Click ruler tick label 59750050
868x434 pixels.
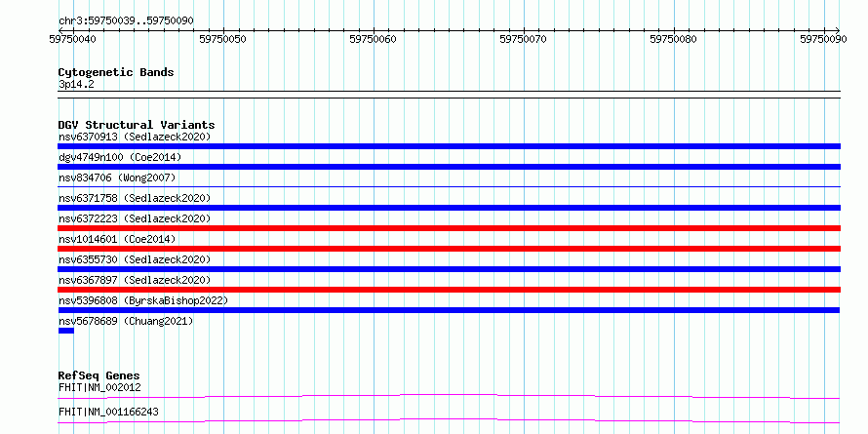[x=223, y=39]
